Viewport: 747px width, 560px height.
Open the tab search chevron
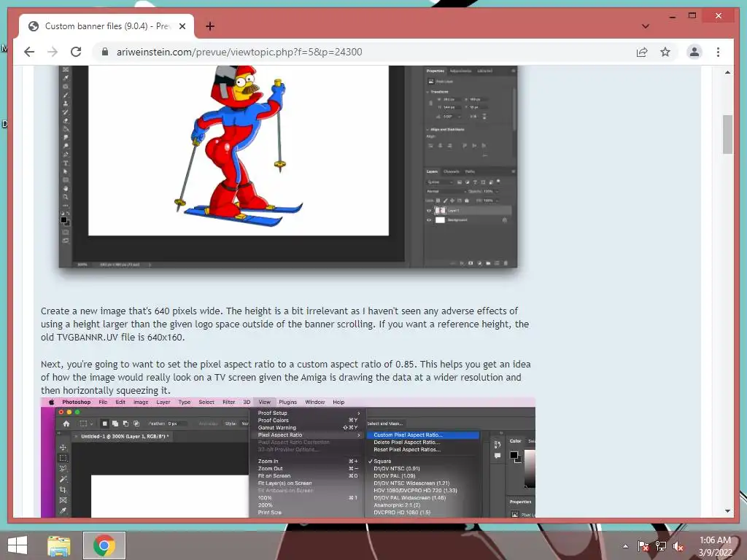(x=646, y=26)
